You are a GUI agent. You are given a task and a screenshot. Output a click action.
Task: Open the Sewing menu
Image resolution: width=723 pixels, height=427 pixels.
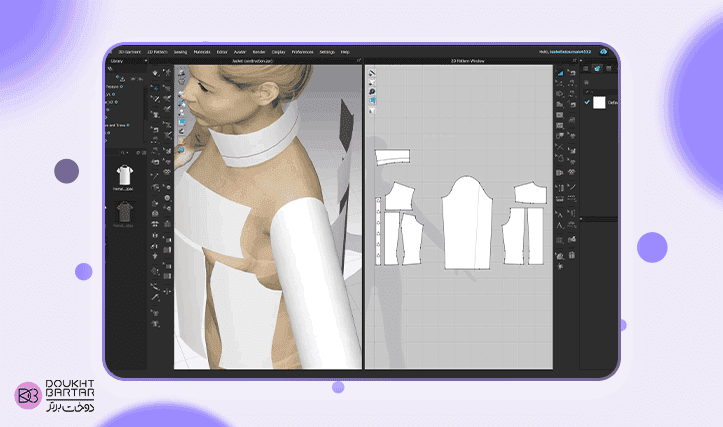(x=180, y=52)
